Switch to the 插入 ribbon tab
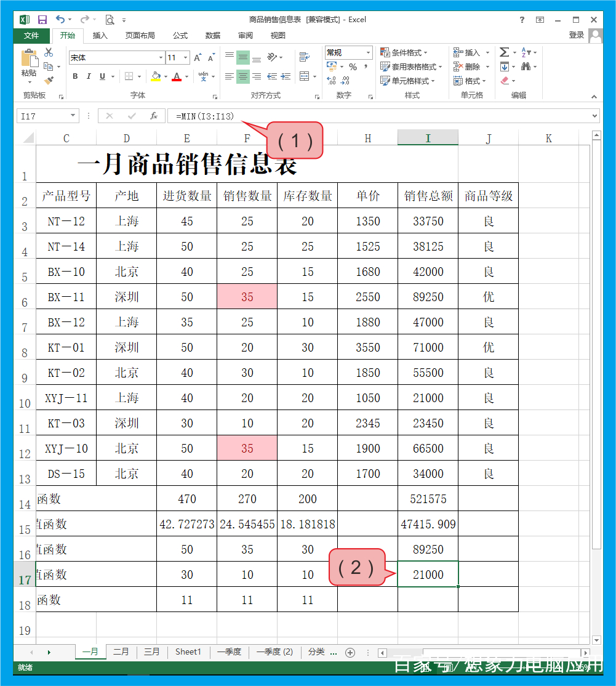The height and width of the screenshot is (686, 616). coord(100,35)
